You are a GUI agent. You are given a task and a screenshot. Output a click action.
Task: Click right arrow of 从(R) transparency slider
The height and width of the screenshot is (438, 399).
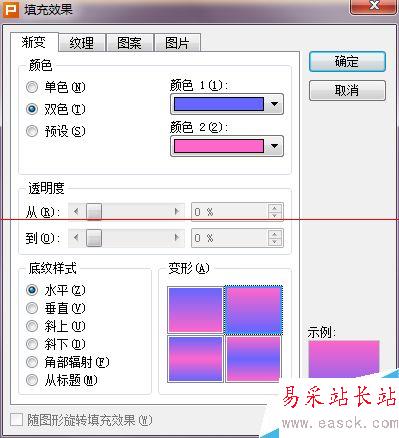tap(177, 211)
